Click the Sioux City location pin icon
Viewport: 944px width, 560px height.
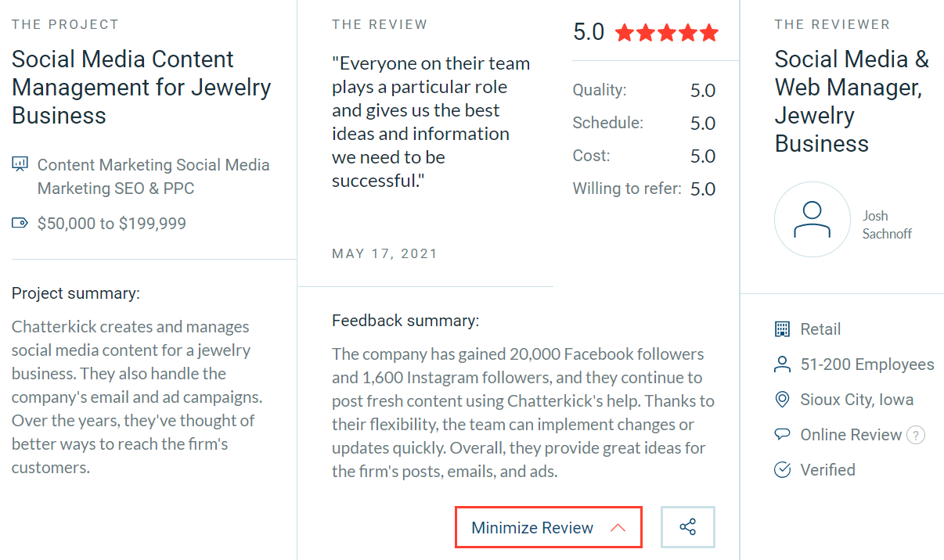[x=782, y=400]
